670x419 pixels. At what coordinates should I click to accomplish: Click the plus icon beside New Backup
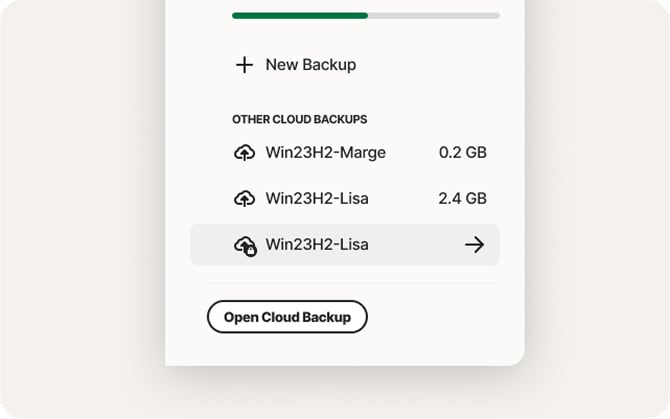pyautogui.click(x=244, y=65)
